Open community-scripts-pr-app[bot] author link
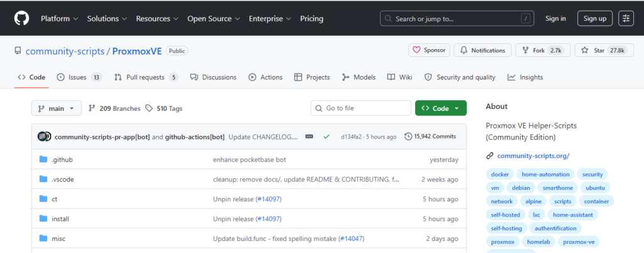Image resolution: width=644 pixels, height=253 pixels. (103, 137)
